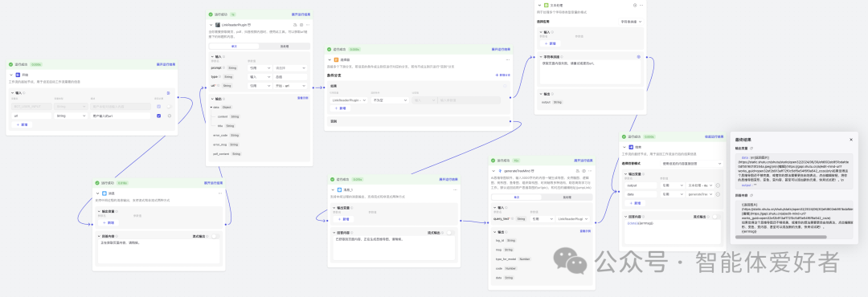Viewport: 868px width, 297px height.
Task: Click 新增 button in 开始 node
Action: tap(23, 125)
